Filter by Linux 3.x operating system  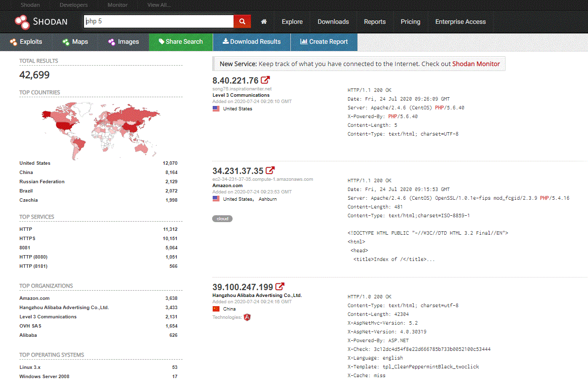[x=31, y=367]
